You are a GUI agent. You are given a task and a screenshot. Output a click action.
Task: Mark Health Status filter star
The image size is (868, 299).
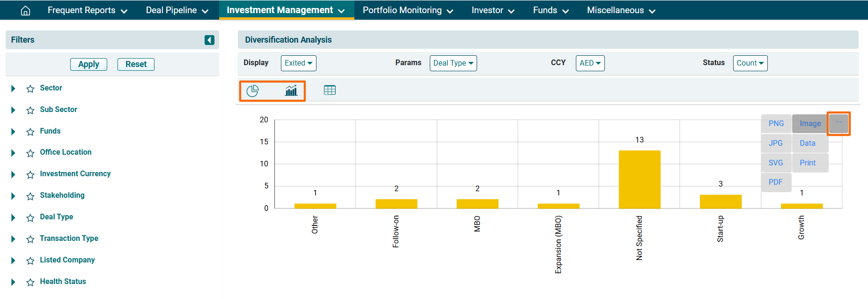click(x=30, y=282)
